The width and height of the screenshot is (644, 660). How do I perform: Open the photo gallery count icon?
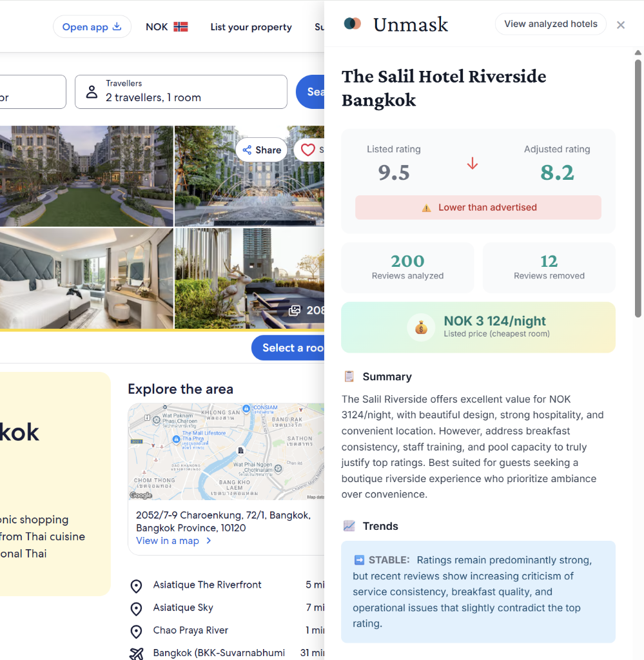click(x=295, y=311)
